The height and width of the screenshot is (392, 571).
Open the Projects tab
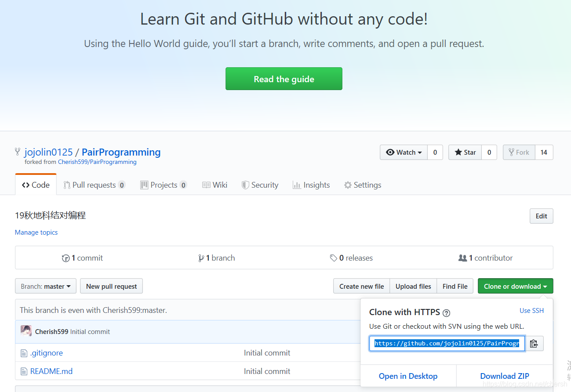click(164, 185)
